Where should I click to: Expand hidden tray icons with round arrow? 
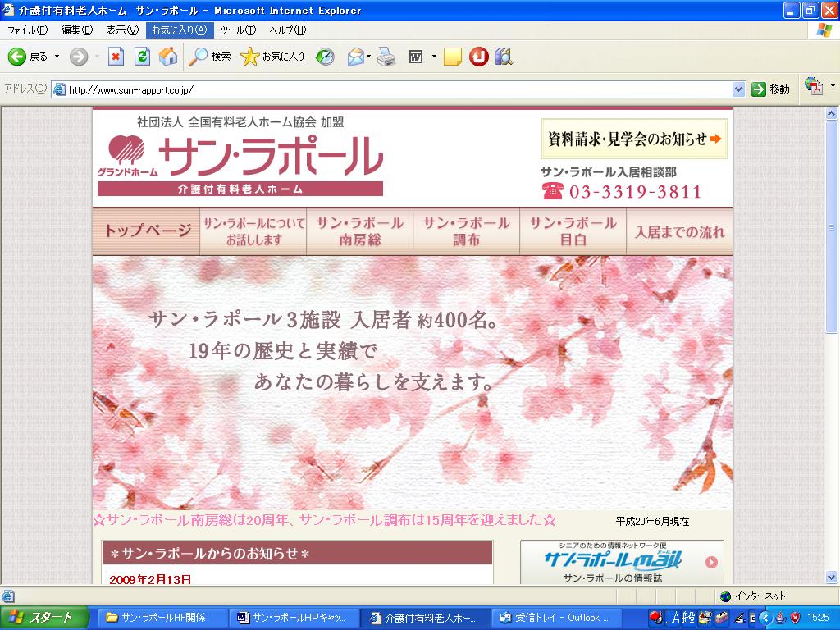tap(767, 618)
